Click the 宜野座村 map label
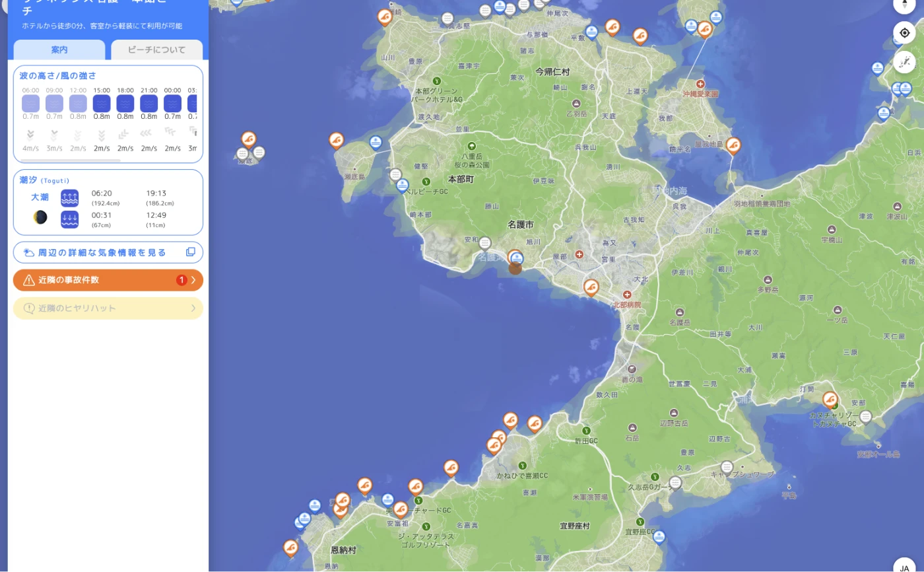 (575, 526)
